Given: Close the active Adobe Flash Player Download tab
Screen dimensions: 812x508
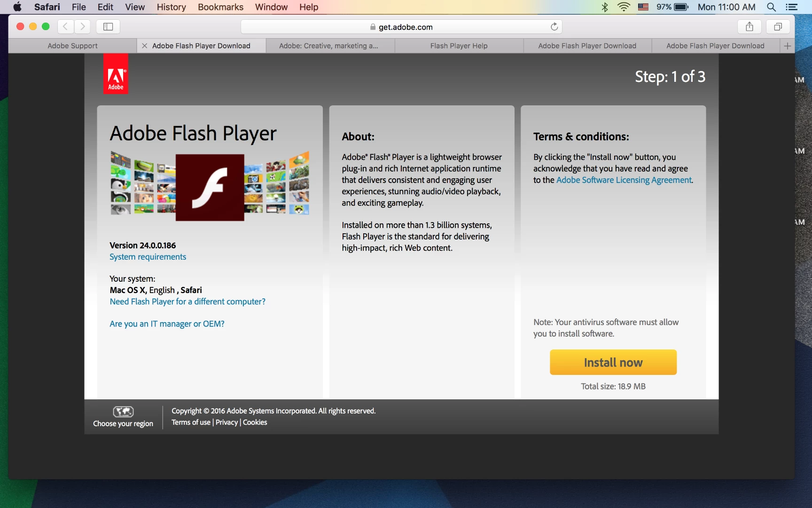Looking at the screenshot, I should pyautogui.click(x=145, y=46).
